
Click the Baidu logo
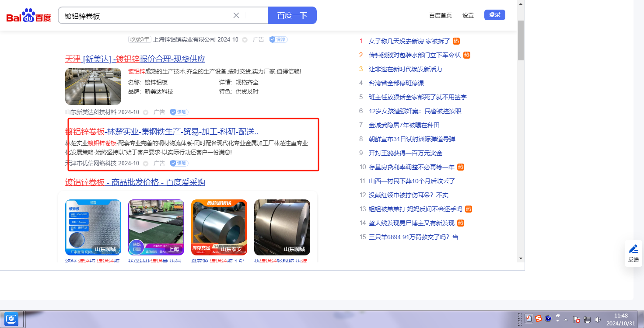[29, 16]
